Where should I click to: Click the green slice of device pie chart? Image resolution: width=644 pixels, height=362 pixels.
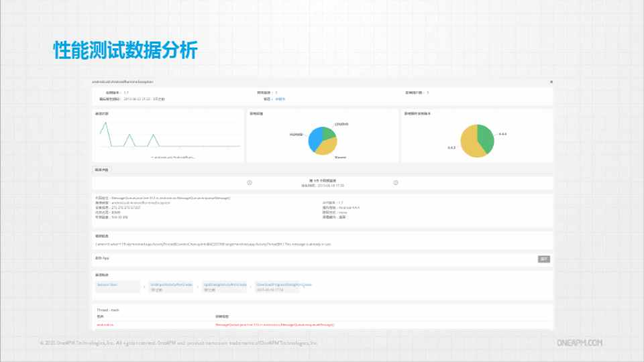[x=329, y=133]
